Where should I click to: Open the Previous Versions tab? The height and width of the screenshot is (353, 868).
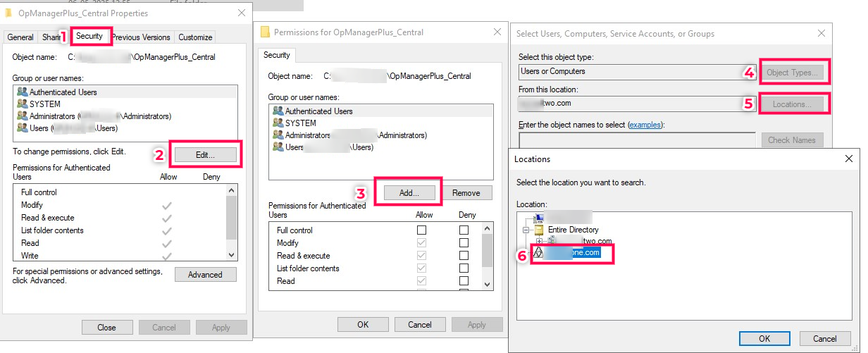[x=141, y=37]
